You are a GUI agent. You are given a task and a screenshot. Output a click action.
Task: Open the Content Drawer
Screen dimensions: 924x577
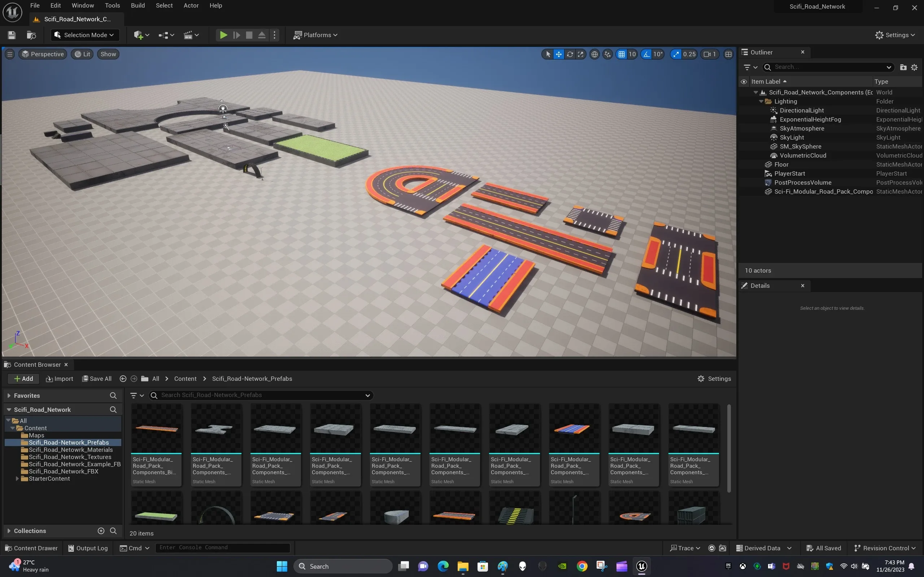[x=31, y=548]
